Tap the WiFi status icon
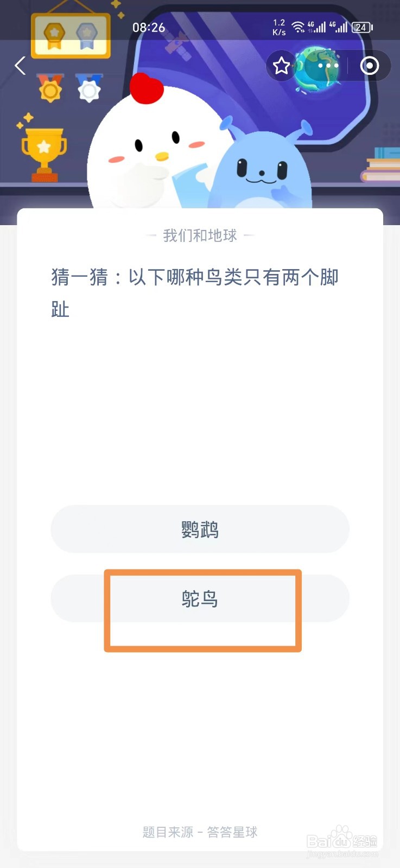The width and height of the screenshot is (400, 868). click(298, 27)
